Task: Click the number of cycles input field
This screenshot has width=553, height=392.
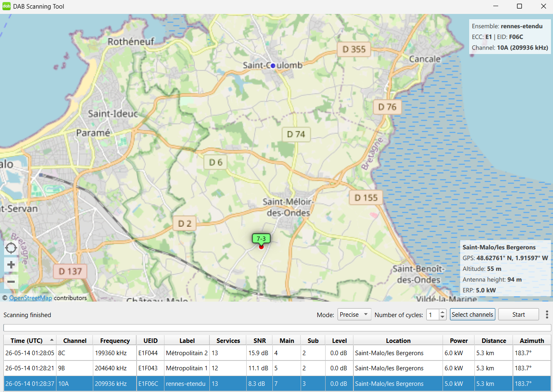Action: click(x=433, y=314)
